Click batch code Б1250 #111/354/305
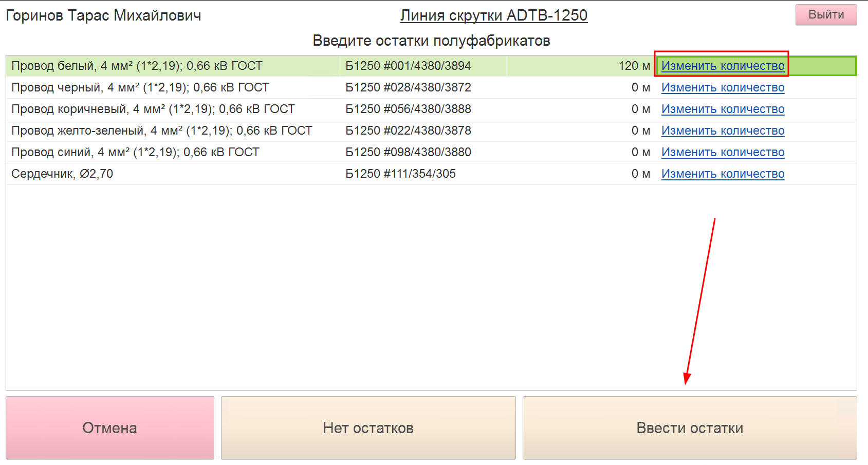 (400, 174)
